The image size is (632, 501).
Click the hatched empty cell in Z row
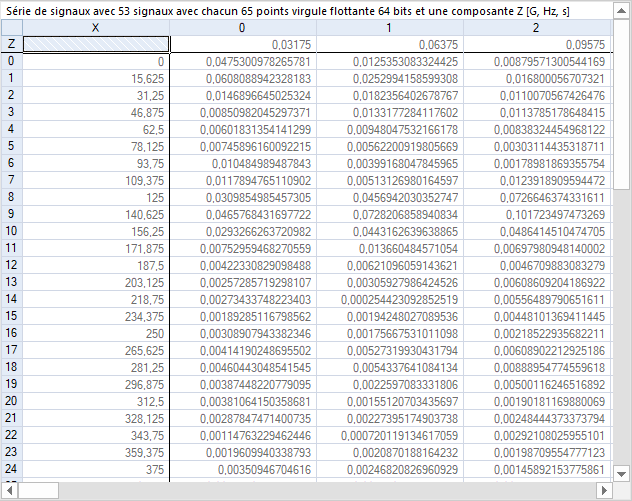click(96, 44)
